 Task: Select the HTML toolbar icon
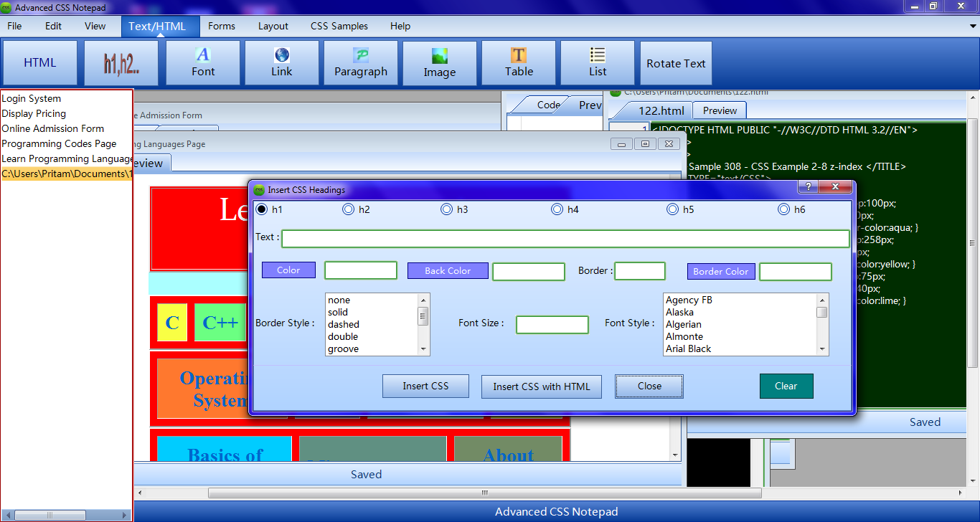[x=39, y=62]
